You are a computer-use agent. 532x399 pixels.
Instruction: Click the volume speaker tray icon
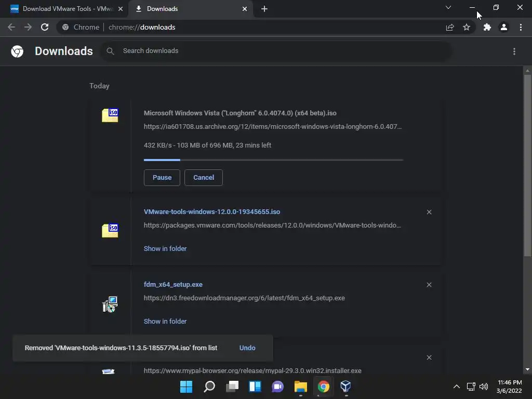click(x=484, y=387)
